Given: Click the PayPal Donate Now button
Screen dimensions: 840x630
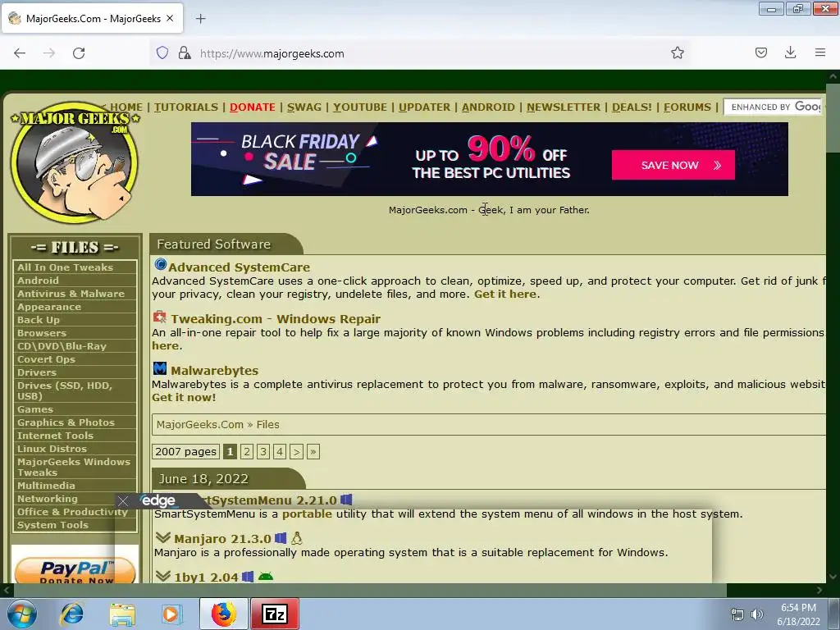Looking at the screenshot, I should 75,570.
